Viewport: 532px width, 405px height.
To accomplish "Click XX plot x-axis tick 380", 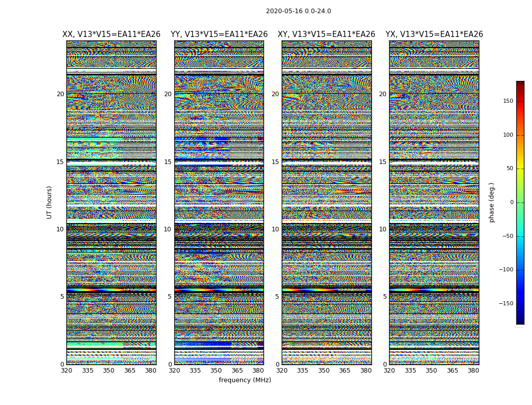I will 150,371.
